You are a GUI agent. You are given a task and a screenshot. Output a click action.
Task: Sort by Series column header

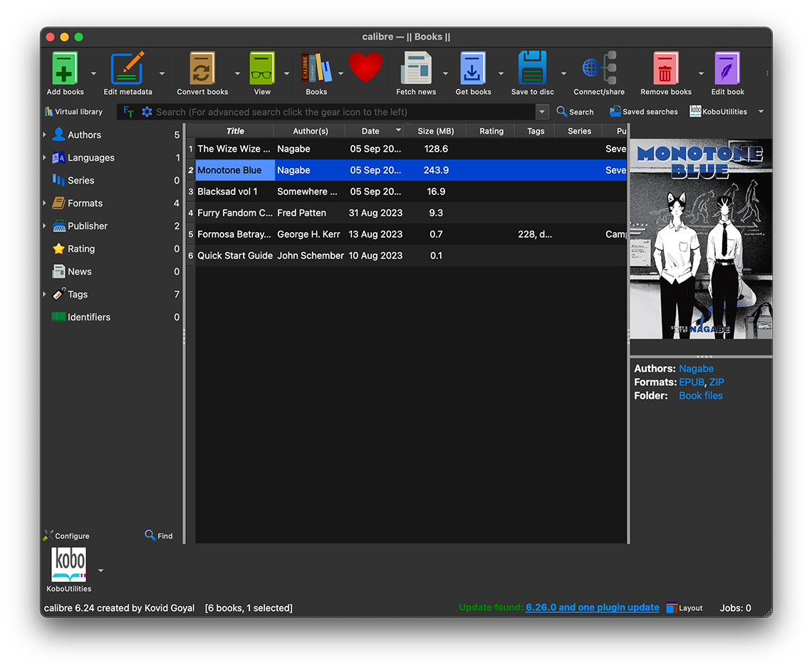tap(579, 131)
